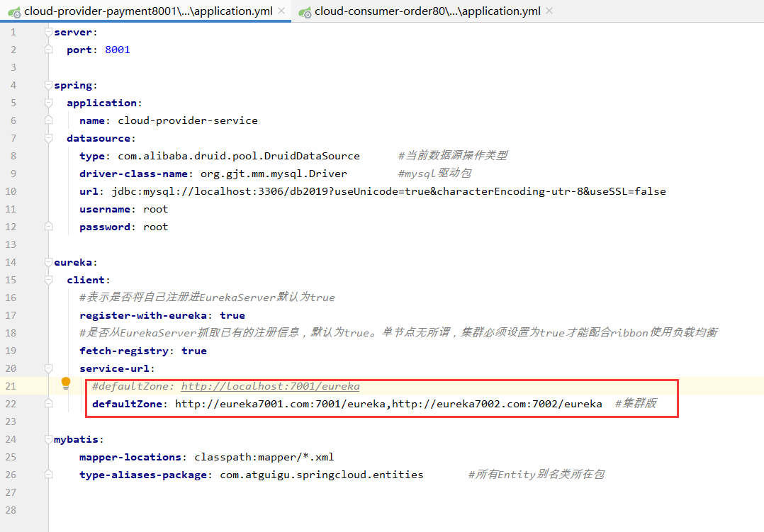Click the Spring icon on the consumer-order80 tab
The image size is (764, 532).
[305, 12]
